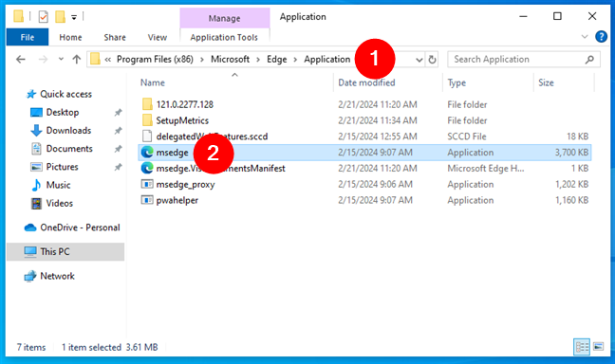Select the Manage contextual tab
Image resolution: width=615 pixels, height=364 pixels.
pyautogui.click(x=224, y=18)
